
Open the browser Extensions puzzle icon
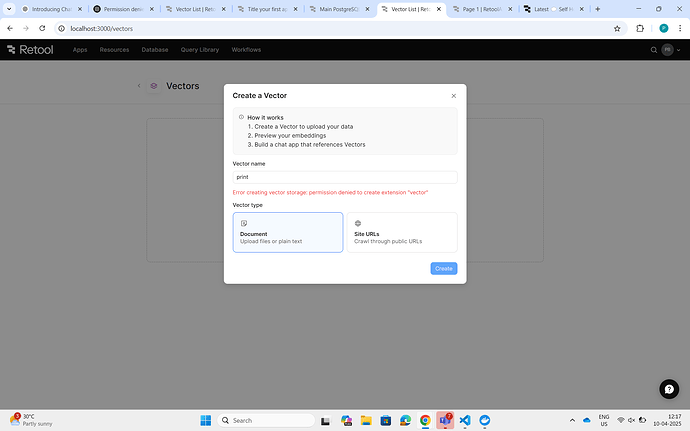640,28
